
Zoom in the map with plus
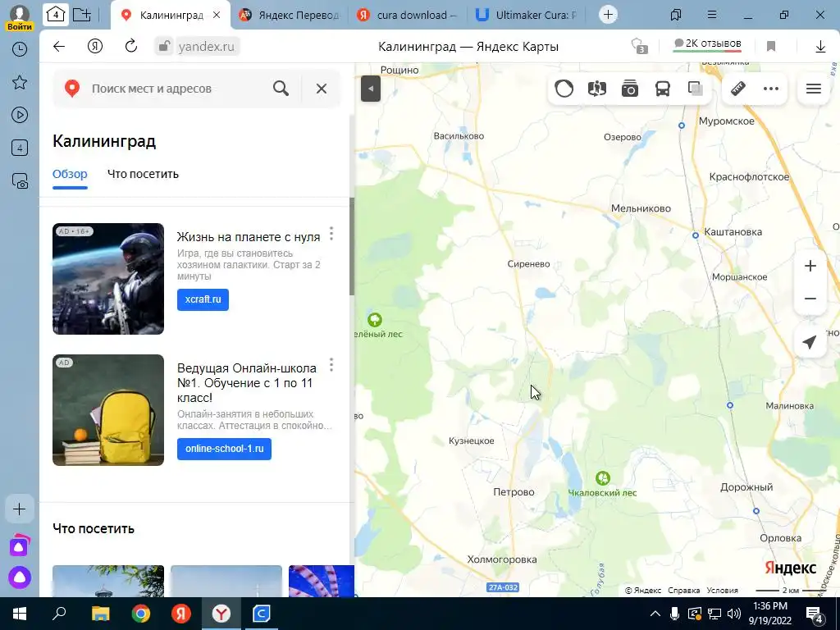tap(810, 266)
